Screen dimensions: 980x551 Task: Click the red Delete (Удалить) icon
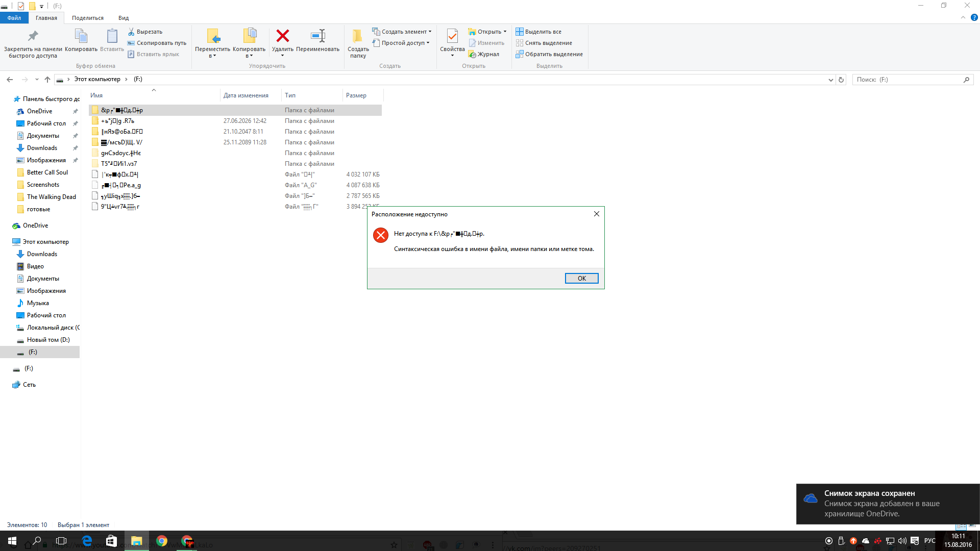(x=282, y=36)
